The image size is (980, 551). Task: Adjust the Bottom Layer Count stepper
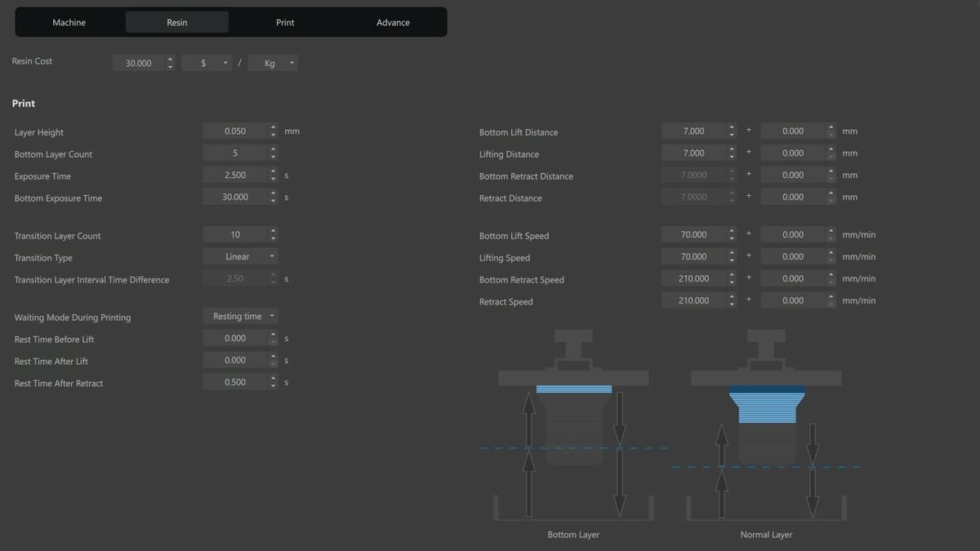click(x=273, y=153)
